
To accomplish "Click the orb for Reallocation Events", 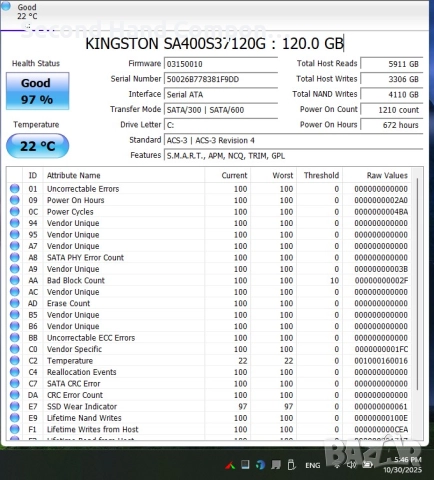I will click(x=15, y=372).
